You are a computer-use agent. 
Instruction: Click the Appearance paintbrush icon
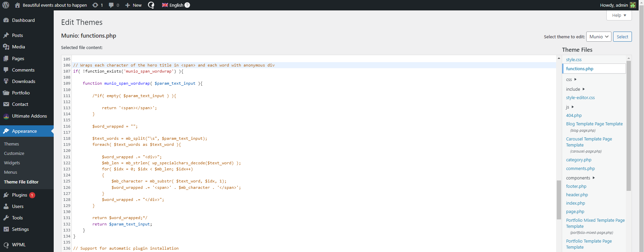(6, 131)
